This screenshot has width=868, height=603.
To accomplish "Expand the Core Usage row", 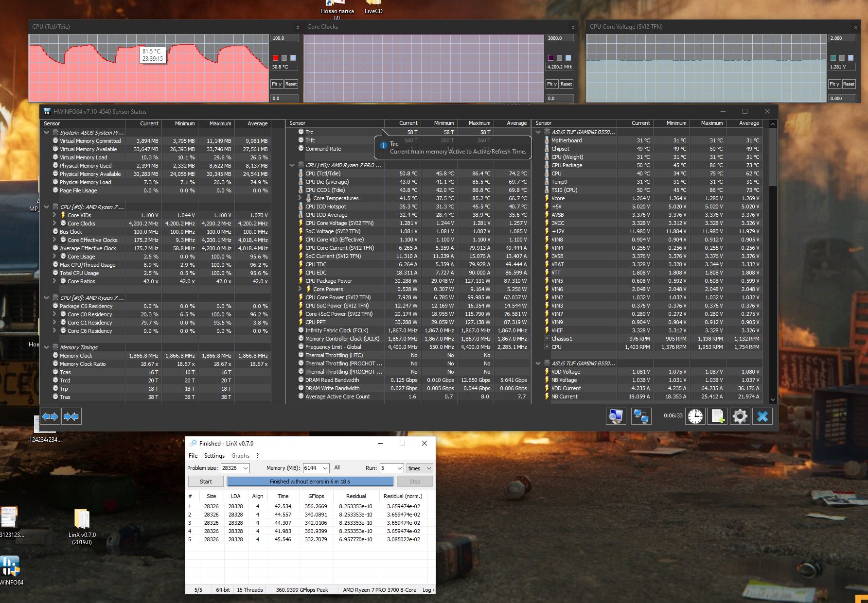I will tap(54, 256).
